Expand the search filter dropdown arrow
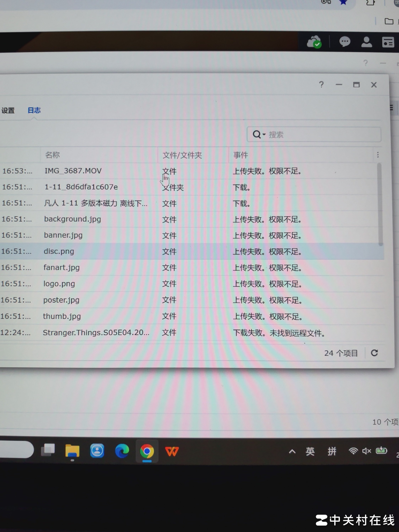399x532 pixels. click(264, 134)
